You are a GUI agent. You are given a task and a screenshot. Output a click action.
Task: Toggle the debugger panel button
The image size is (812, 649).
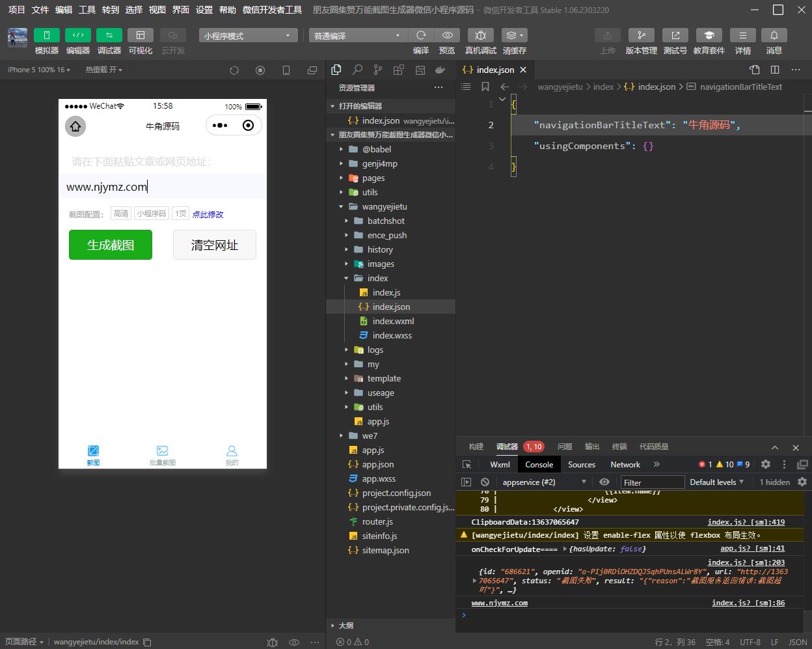click(x=109, y=35)
